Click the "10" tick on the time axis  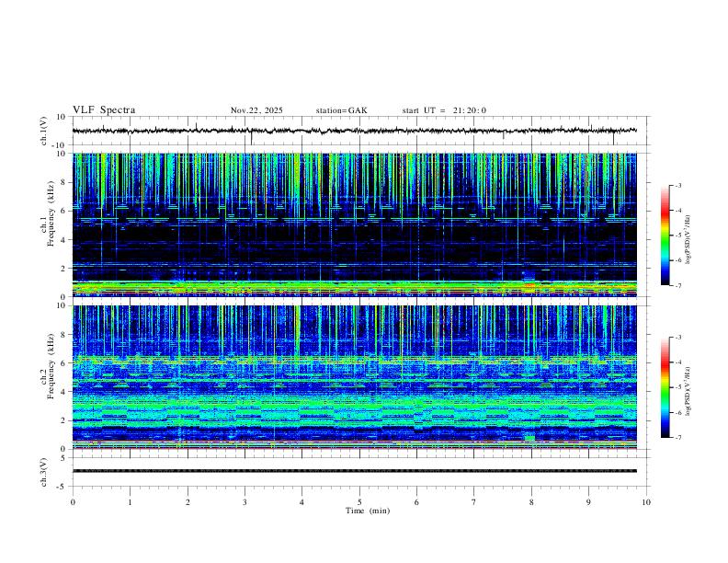646,502
